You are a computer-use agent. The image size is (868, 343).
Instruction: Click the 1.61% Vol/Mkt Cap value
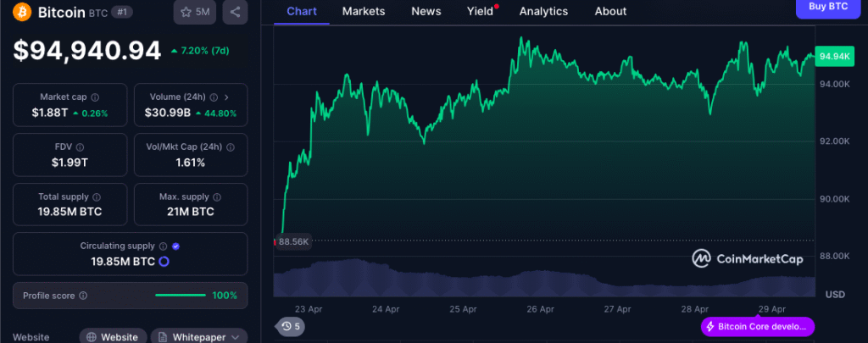(191, 163)
